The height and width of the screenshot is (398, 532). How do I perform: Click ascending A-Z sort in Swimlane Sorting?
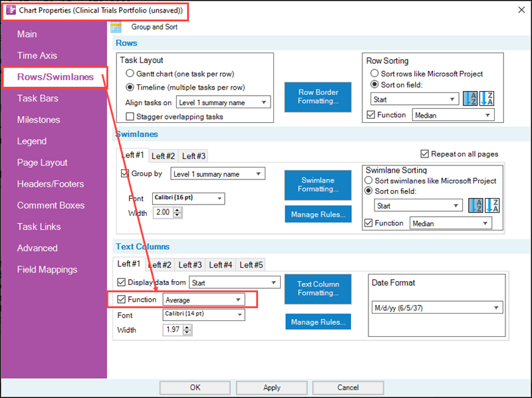coord(475,205)
